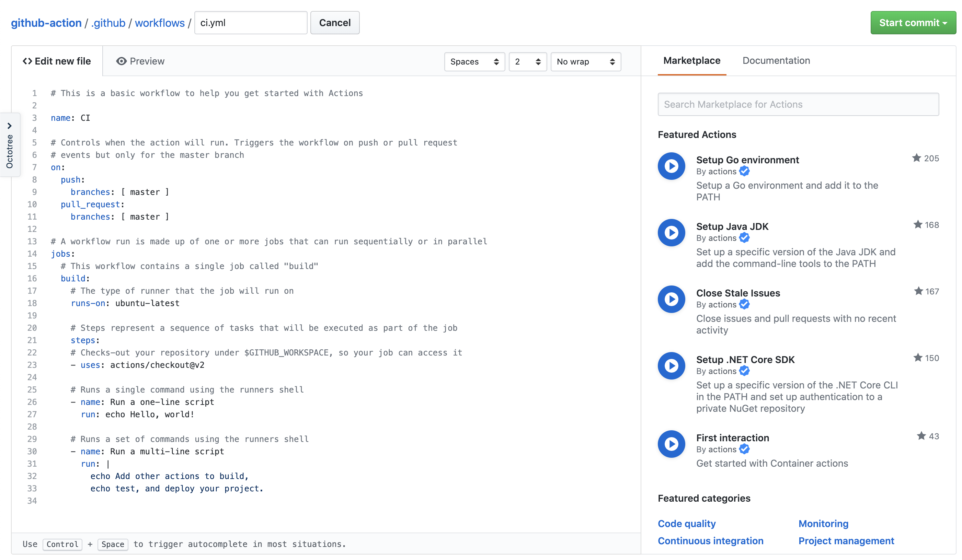Image resolution: width=962 pixels, height=560 pixels.
Task: Click the star icon beside 168 count
Action: (917, 225)
